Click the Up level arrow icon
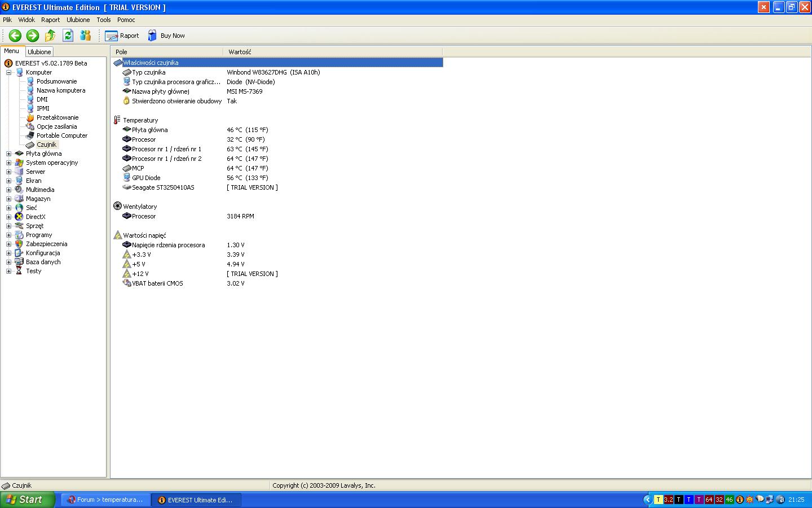This screenshot has height=508, width=812. click(50, 36)
